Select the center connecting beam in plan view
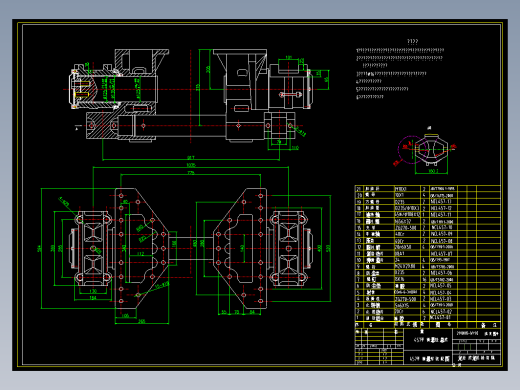520x390 pixels. 191,248
